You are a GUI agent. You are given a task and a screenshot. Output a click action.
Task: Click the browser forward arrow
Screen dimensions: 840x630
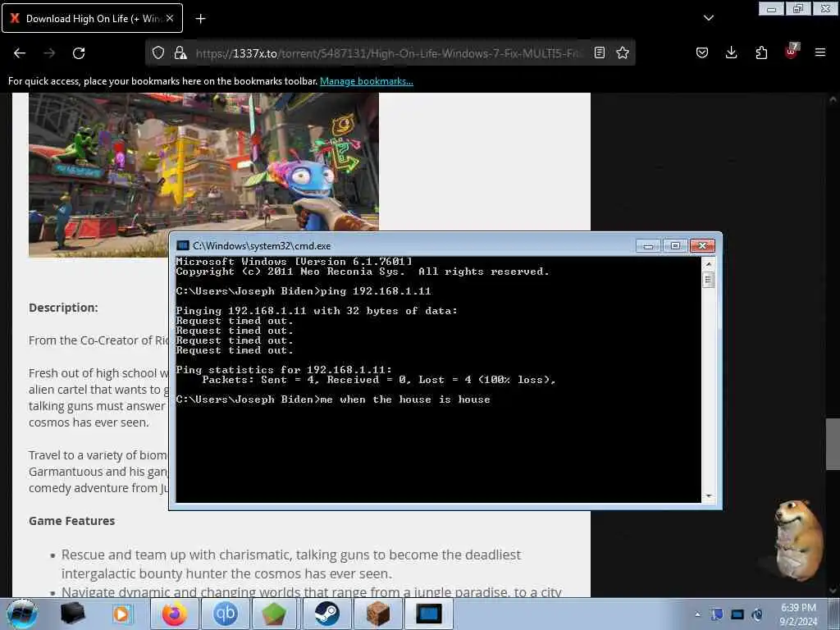point(49,53)
